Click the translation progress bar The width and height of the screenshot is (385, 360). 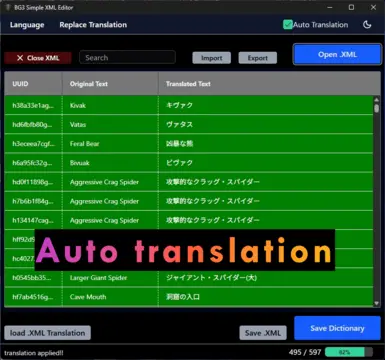click(x=349, y=352)
